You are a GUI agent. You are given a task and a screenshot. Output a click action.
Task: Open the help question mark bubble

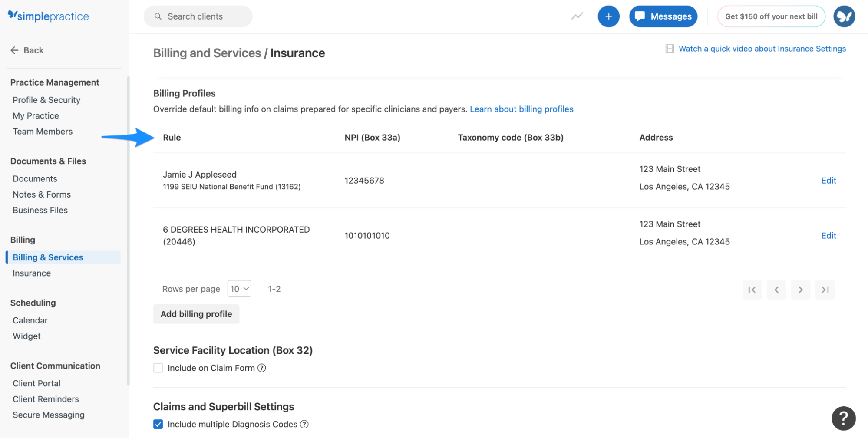click(x=843, y=418)
